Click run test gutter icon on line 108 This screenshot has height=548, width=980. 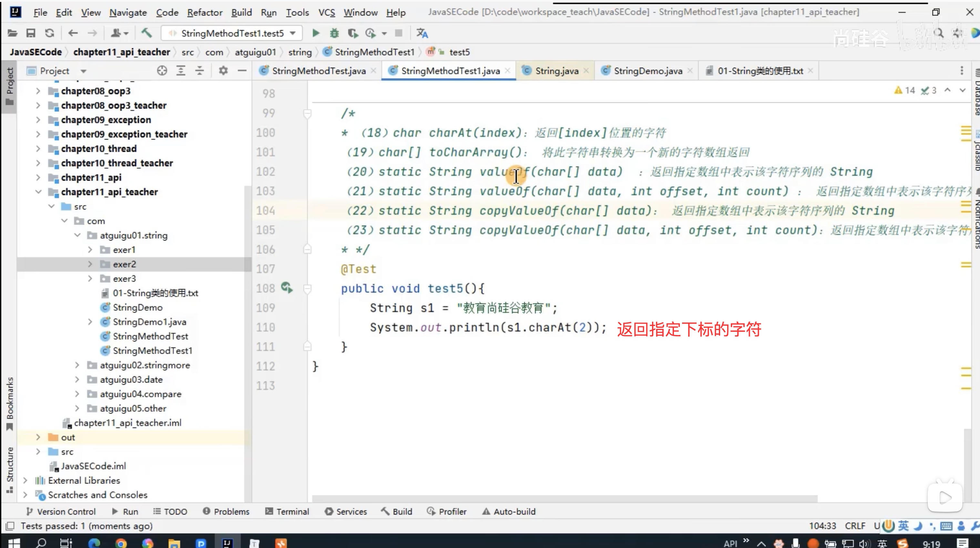click(287, 288)
